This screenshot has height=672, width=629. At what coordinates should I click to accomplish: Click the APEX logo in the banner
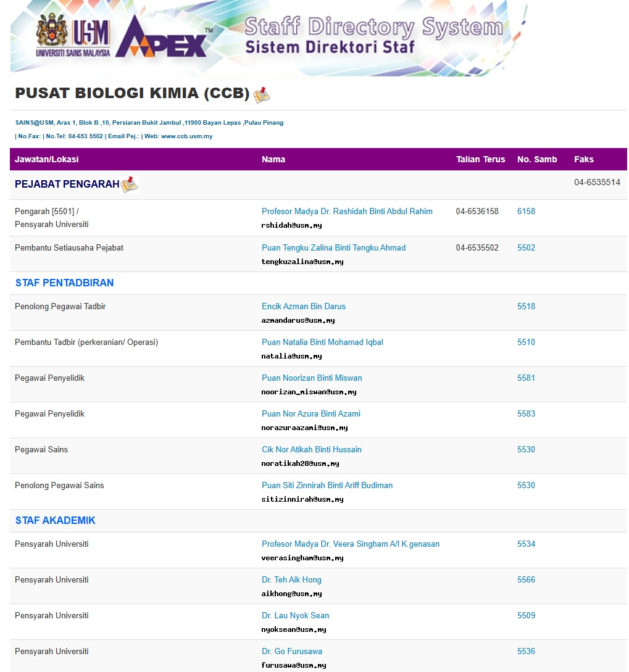[x=165, y=38]
